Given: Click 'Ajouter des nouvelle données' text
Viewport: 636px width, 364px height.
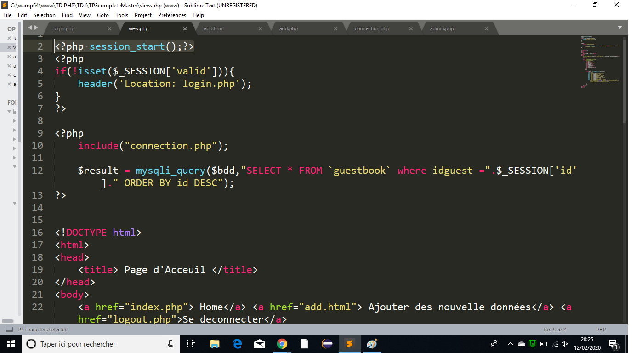Looking at the screenshot, I should point(449,307).
